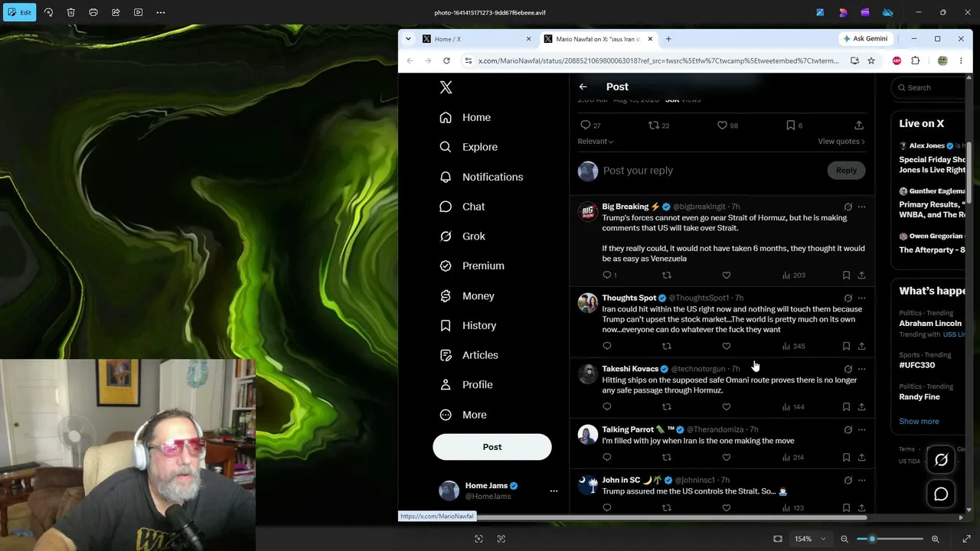This screenshot has width=980, height=551.
Task: Click the white Post button in sidebar
Action: point(492,447)
